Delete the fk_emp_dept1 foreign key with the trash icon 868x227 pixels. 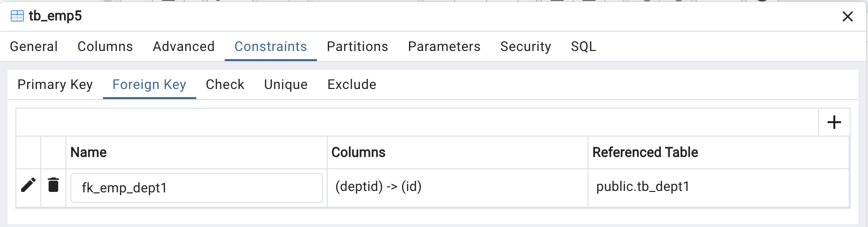(x=53, y=185)
